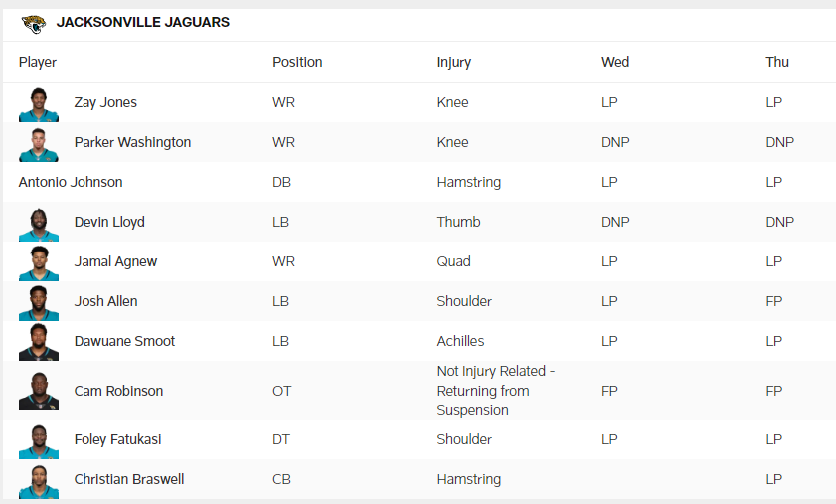836x504 pixels.
Task: Open Zay Jones player headshot
Action: point(39,104)
